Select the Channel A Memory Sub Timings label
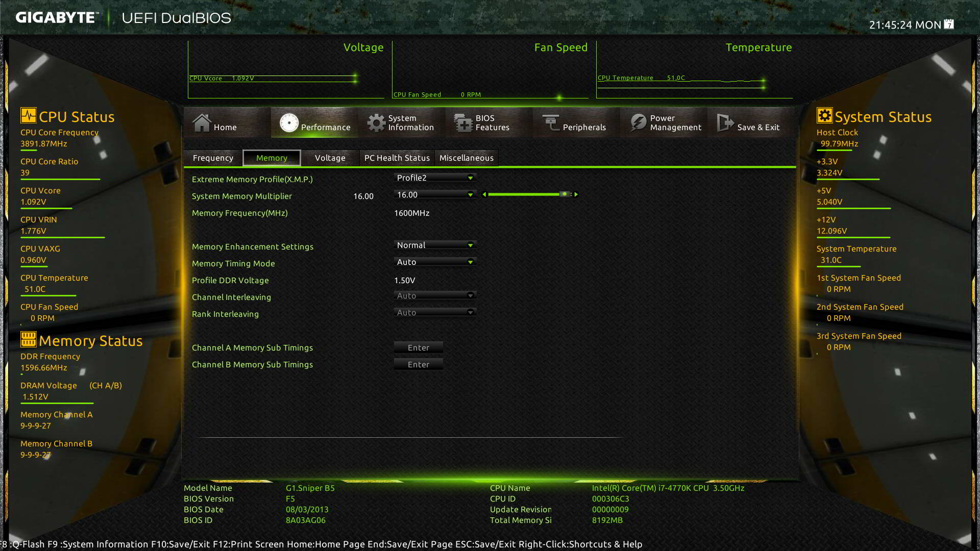 (252, 347)
